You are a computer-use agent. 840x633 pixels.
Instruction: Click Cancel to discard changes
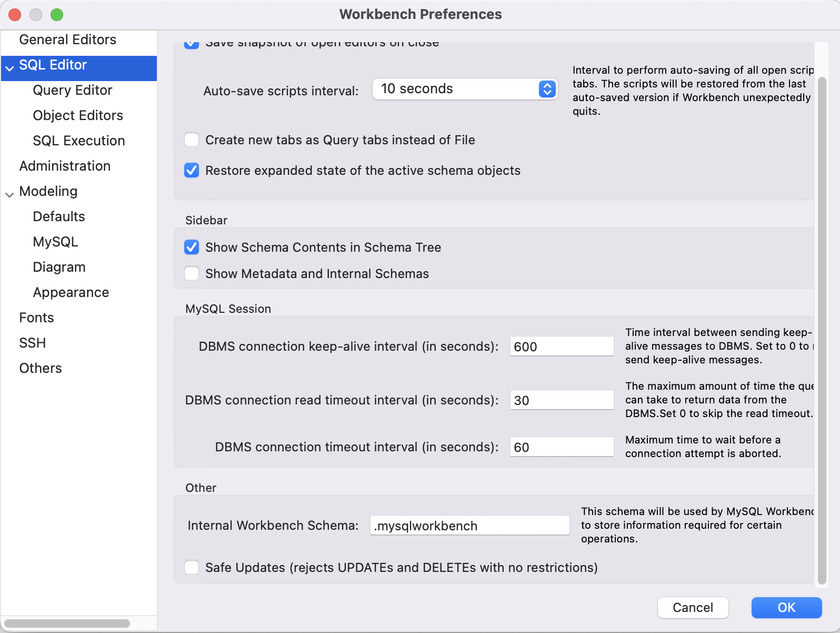point(693,608)
